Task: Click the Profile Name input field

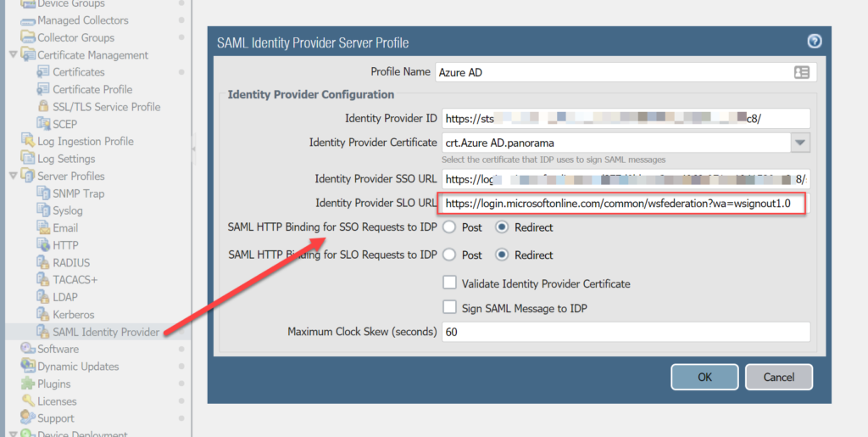Action: click(x=626, y=72)
